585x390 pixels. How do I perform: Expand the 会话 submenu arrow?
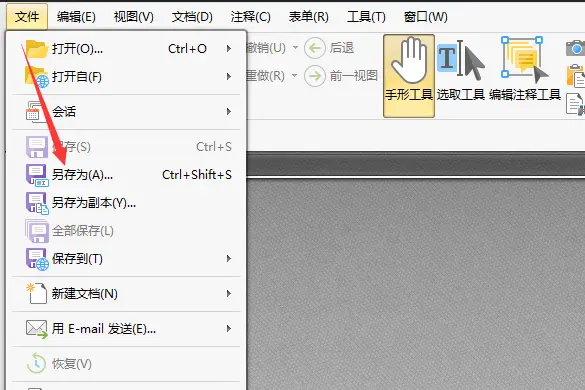229,111
